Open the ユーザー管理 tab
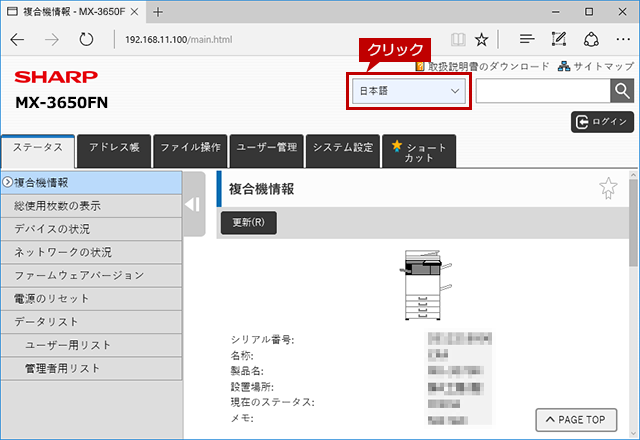Viewport: 640px width, 440px height. click(267, 151)
